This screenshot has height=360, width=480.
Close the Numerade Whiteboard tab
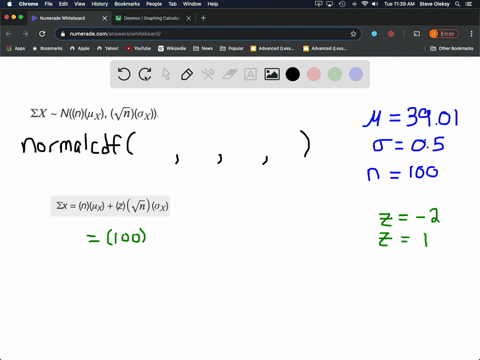105,18
